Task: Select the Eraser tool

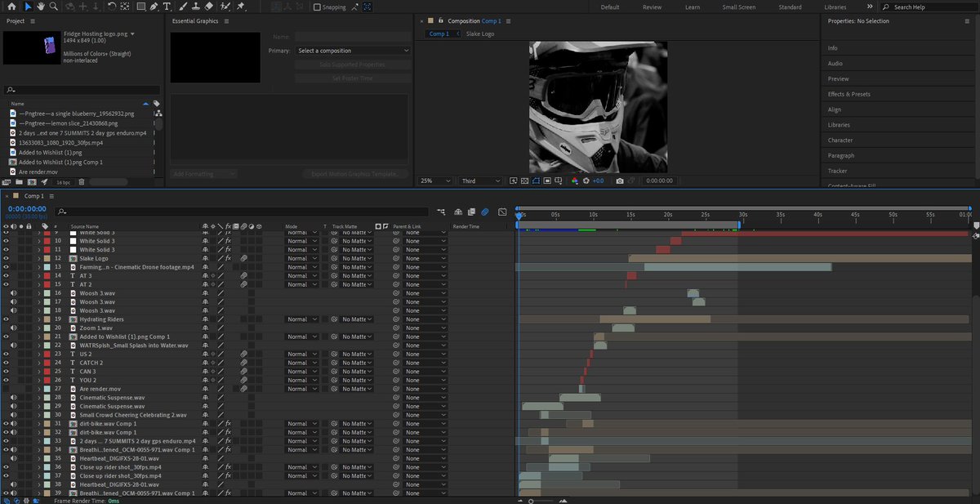Action: [209, 7]
